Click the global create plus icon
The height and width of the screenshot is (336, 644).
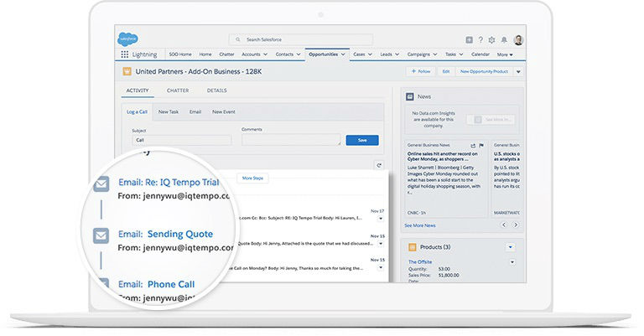coord(469,39)
